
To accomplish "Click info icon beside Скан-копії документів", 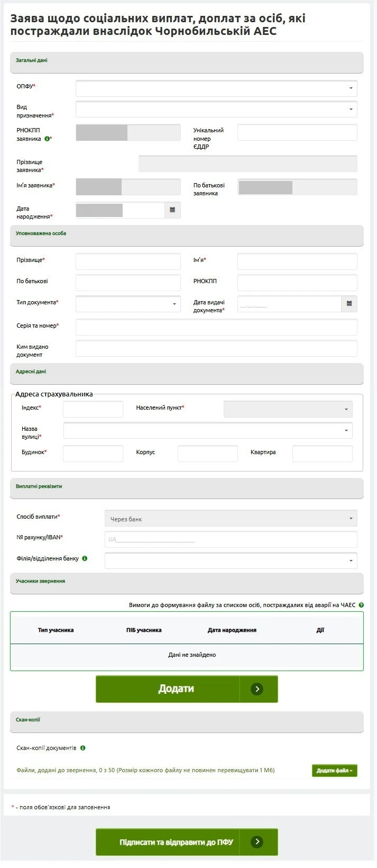I will click(x=83, y=748).
